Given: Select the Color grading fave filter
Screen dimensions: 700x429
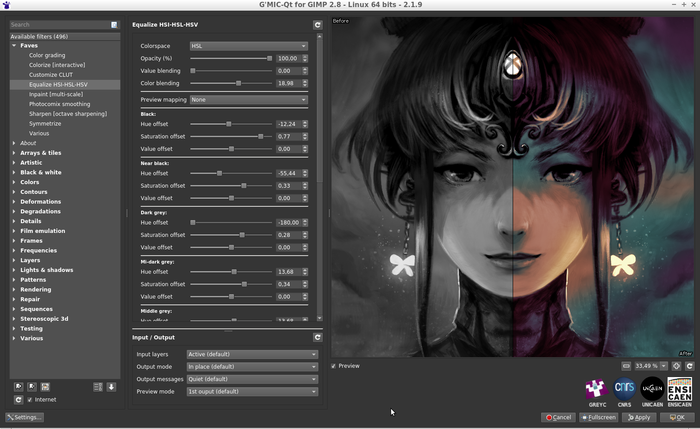Looking at the screenshot, I should tap(47, 55).
